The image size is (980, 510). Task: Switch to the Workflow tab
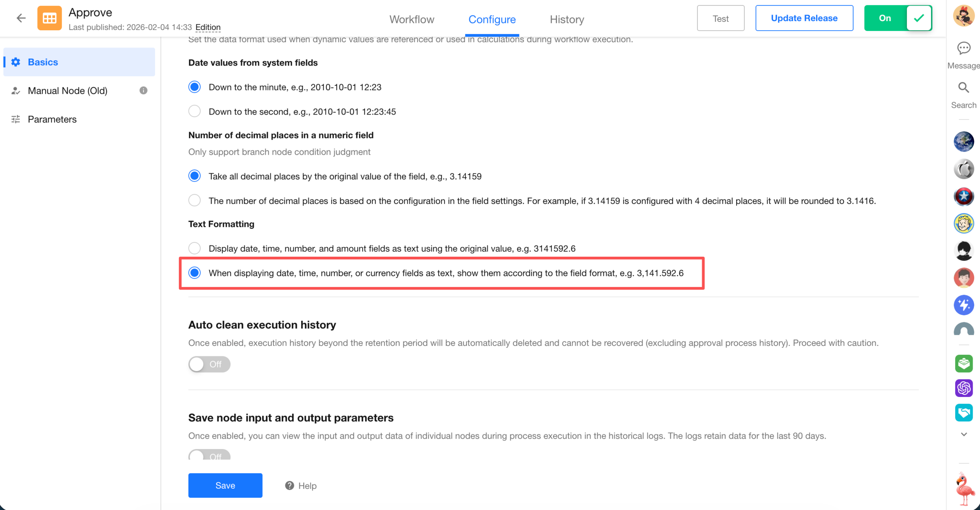412,19
